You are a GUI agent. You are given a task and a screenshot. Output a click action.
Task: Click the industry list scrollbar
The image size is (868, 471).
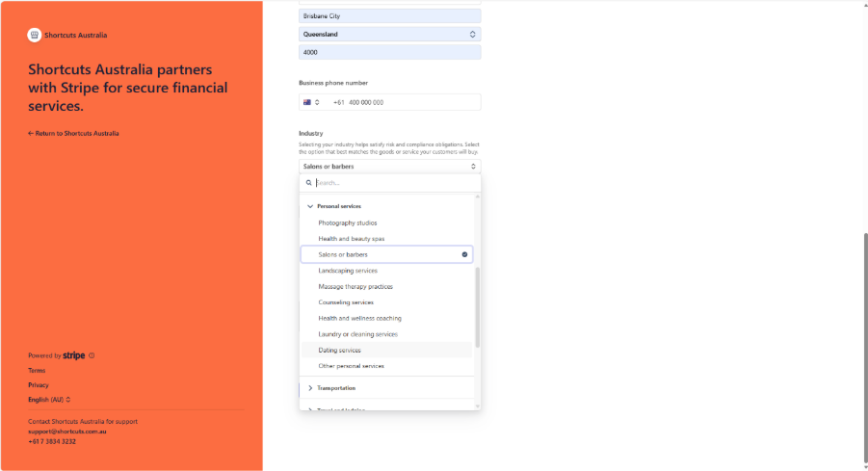coord(477,306)
